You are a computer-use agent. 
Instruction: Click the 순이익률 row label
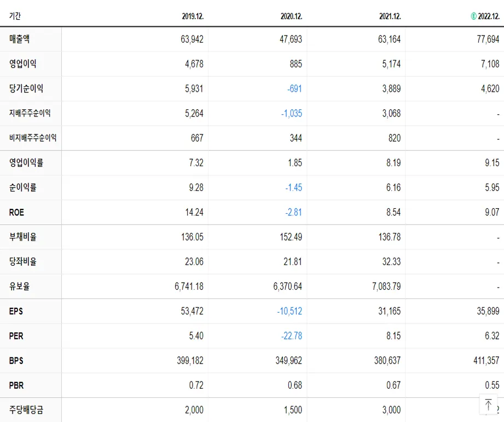pyautogui.click(x=23, y=187)
